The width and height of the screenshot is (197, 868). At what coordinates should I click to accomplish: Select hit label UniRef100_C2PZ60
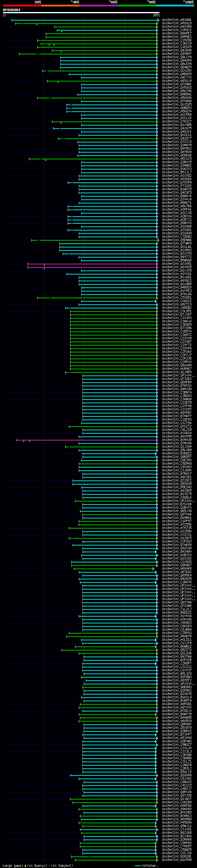176,352
